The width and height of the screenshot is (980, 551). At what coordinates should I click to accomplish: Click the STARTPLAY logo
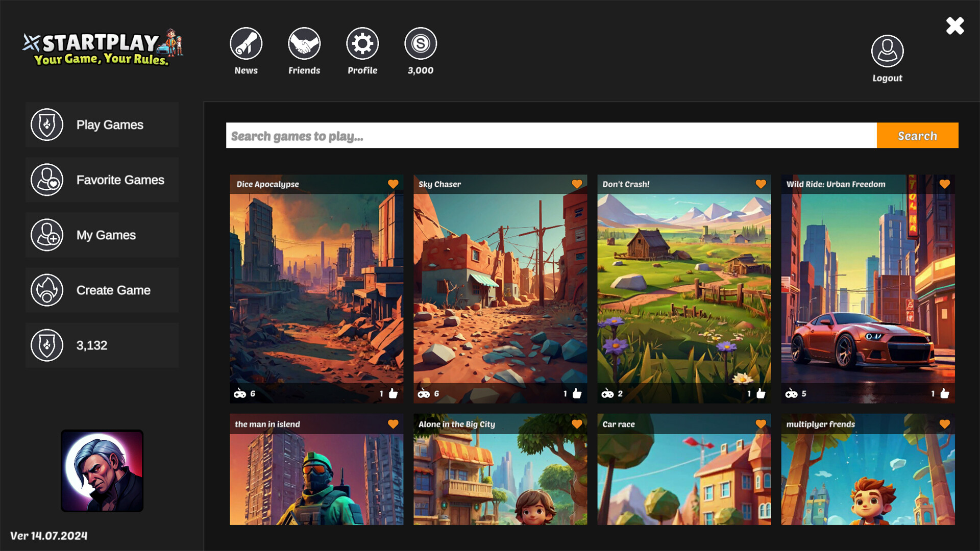pos(100,48)
